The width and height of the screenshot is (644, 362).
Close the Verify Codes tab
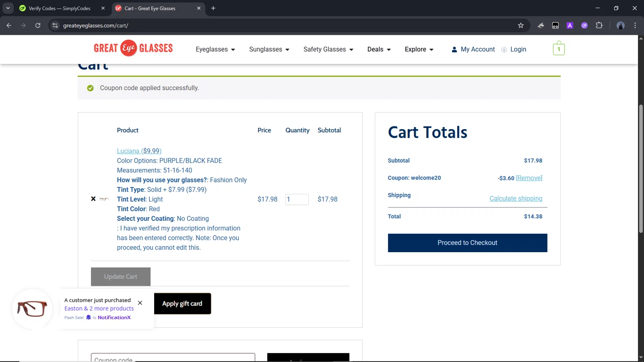point(103,8)
